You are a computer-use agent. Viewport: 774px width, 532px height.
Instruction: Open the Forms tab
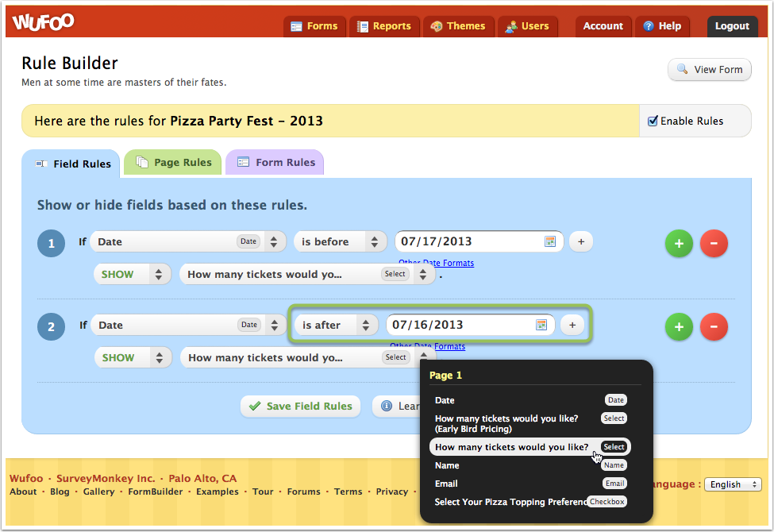tap(314, 26)
